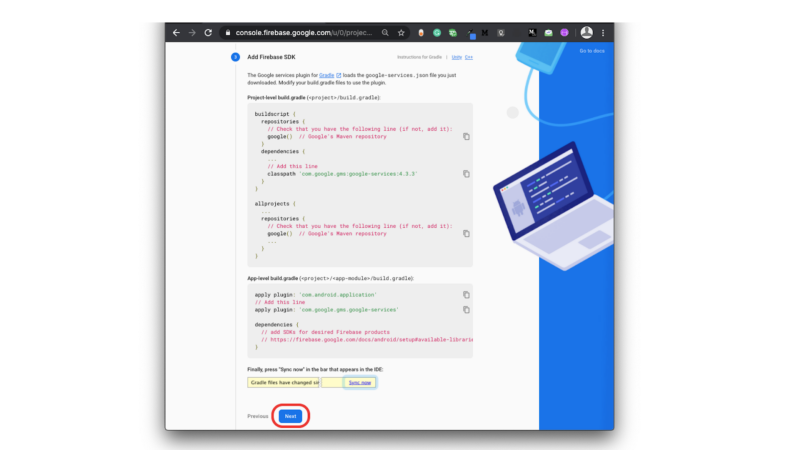Image resolution: width=800 pixels, height=450 pixels.
Task: Click the magnifier icon in the address bar
Action: [385, 33]
